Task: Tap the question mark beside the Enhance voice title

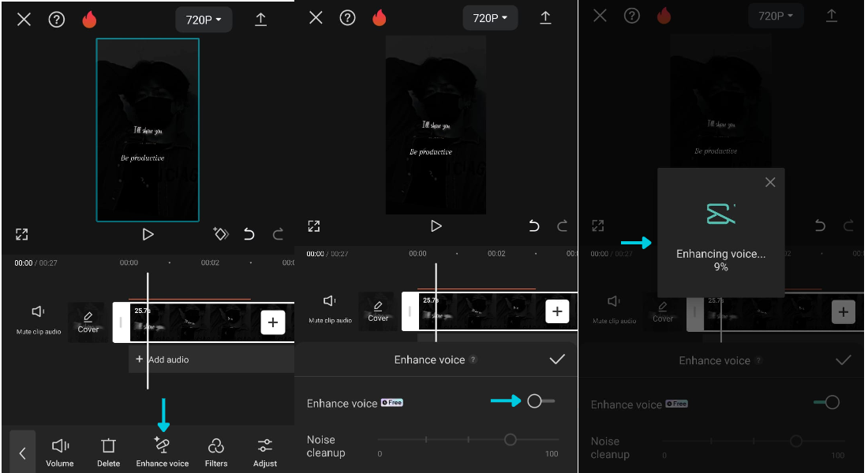Action: (x=473, y=359)
